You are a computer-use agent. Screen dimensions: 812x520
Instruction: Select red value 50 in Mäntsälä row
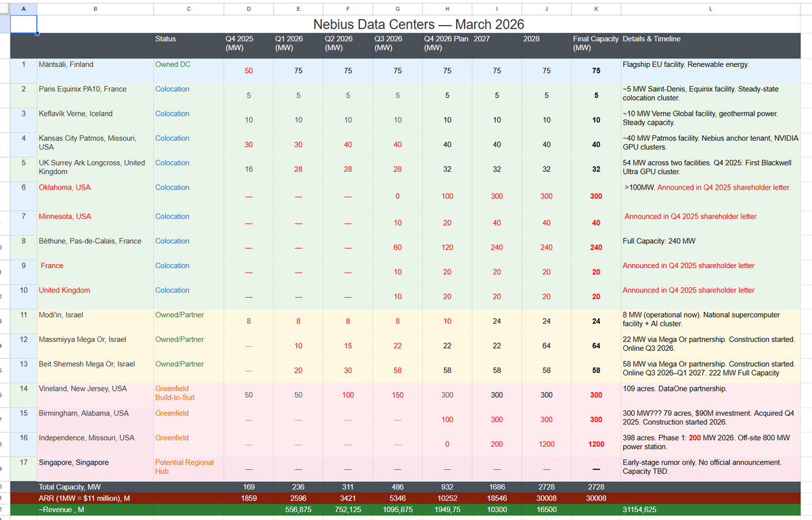pyautogui.click(x=248, y=71)
